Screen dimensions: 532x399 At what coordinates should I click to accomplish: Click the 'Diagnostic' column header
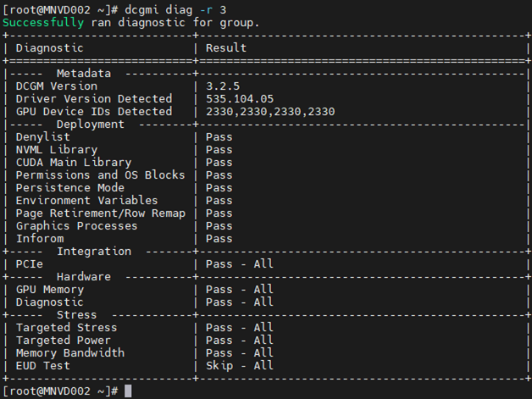pos(49,48)
